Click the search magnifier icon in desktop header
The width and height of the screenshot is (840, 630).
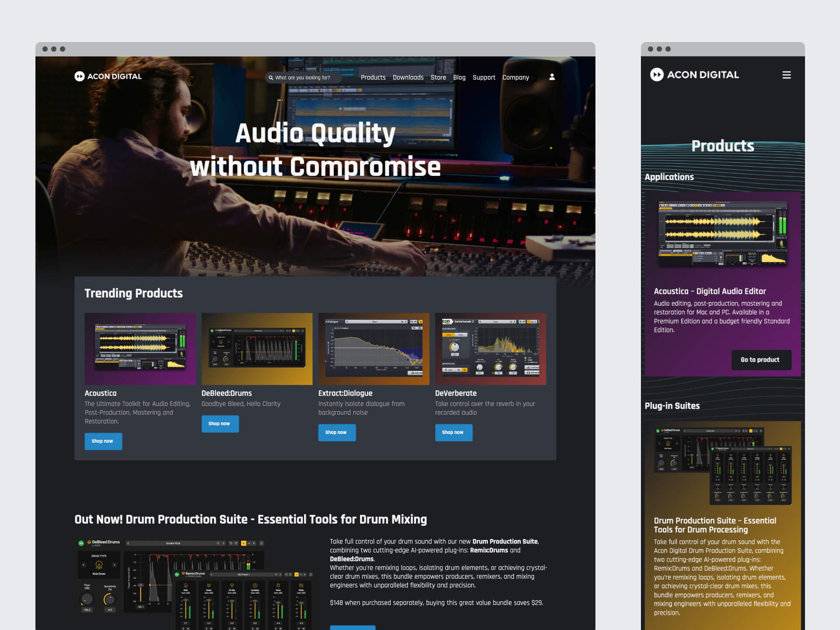271,78
